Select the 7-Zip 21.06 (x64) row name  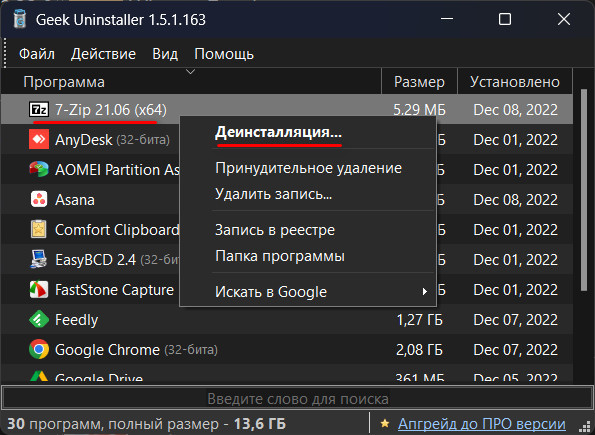pos(111,110)
